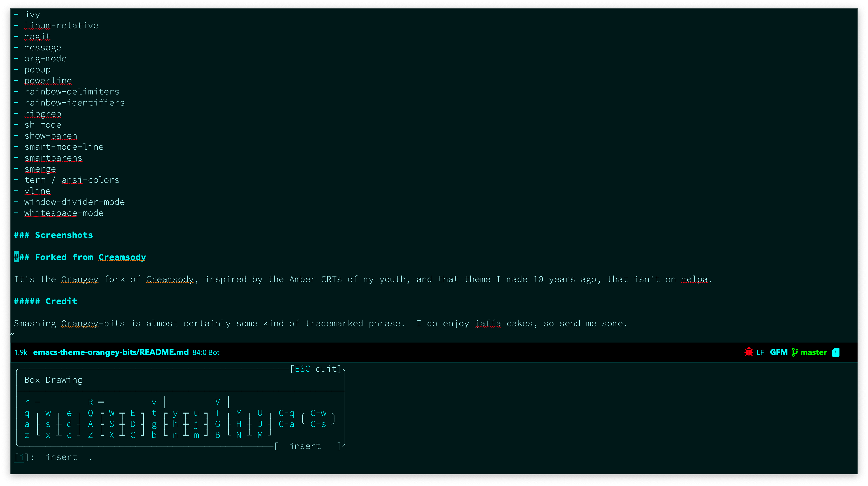Click the 84:0 Bot position indicator
Image resolution: width=868 pixels, height=486 pixels.
[x=206, y=352]
